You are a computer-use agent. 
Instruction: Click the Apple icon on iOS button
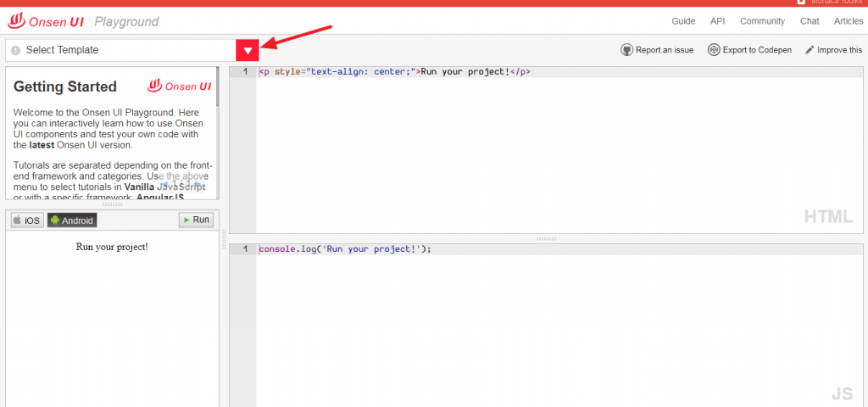click(x=18, y=220)
